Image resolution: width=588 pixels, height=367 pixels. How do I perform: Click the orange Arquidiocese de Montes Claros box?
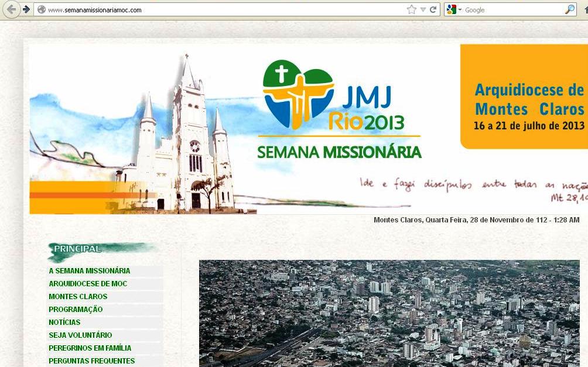coord(524,97)
